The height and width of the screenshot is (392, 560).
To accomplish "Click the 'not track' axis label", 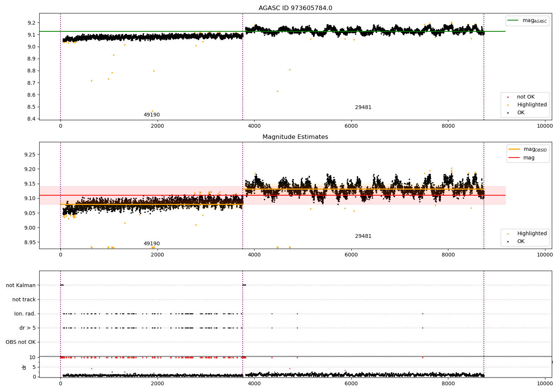I will pyautogui.click(x=24, y=300).
